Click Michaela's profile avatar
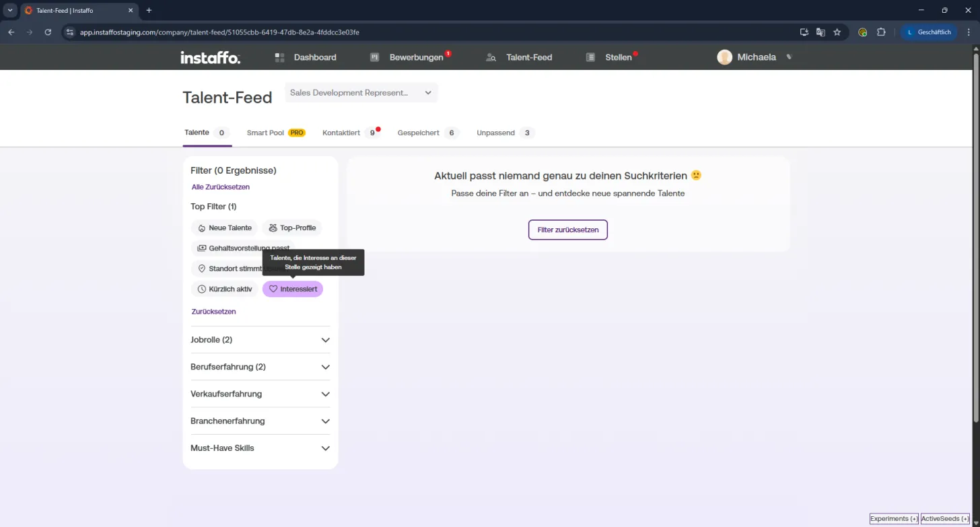 point(724,57)
